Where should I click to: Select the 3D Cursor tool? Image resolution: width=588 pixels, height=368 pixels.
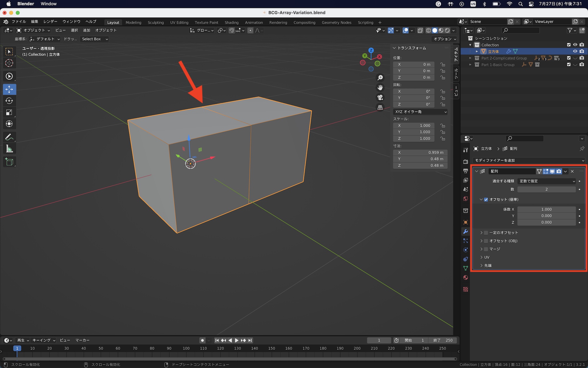pyautogui.click(x=9, y=63)
